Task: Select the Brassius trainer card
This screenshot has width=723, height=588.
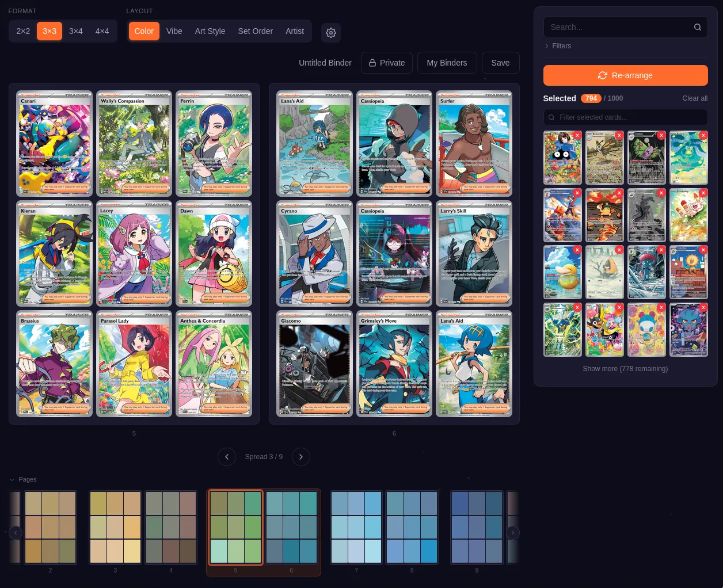Action: coord(54,364)
